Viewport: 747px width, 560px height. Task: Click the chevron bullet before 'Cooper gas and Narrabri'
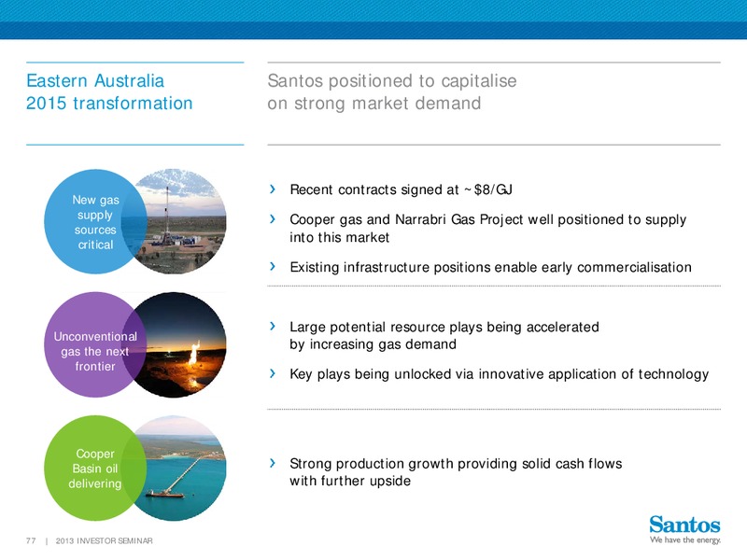273,219
